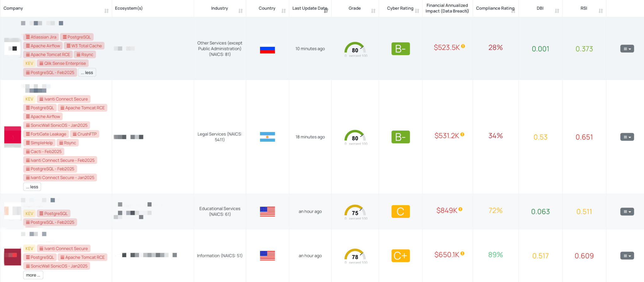Click the Russian flag icon
Viewport: 644px width, 282px height.
(267, 49)
